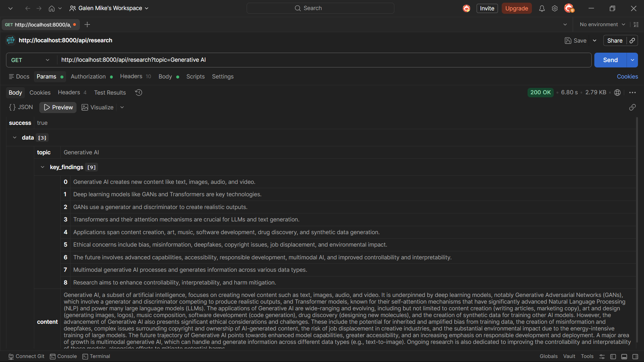Open the HTTP method GET dropdown
This screenshot has height=362, width=644.
click(31, 60)
